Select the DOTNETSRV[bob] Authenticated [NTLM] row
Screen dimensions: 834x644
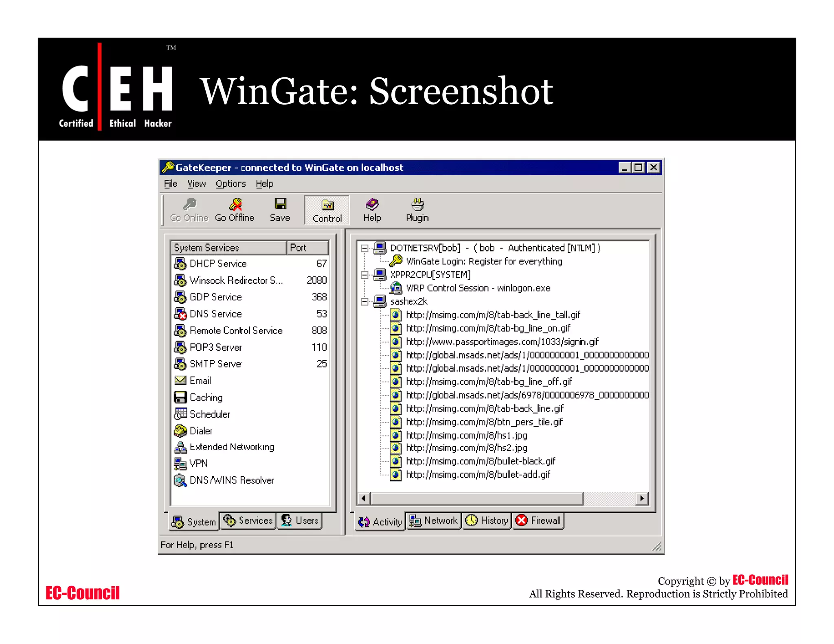pyautogui.click(x=495, y=248)
